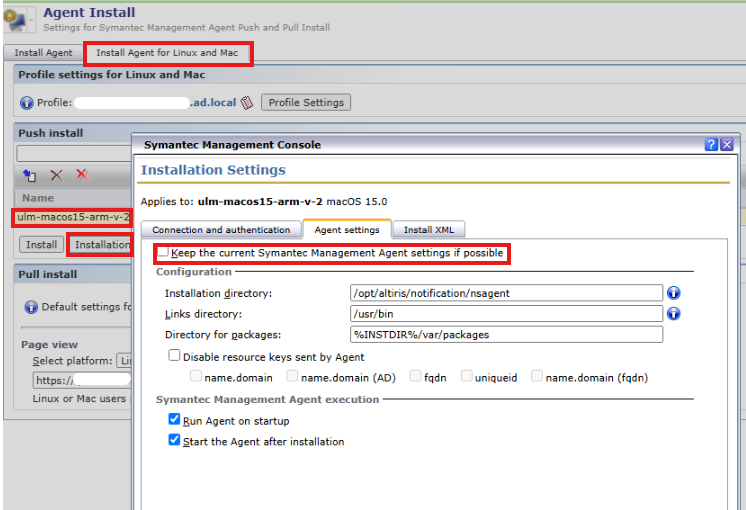
Task: Open the Install XML tab
Action: [429, 230]
